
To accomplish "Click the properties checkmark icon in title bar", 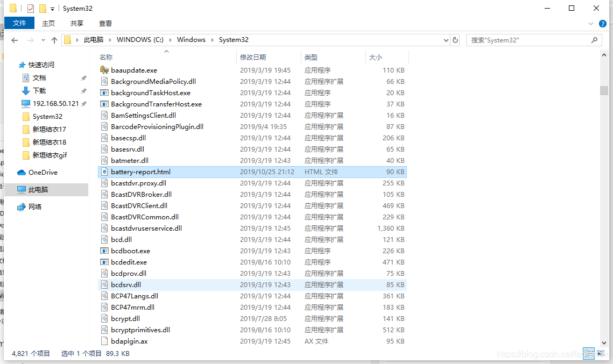I will pyautogui.click(x=31, y=9).
